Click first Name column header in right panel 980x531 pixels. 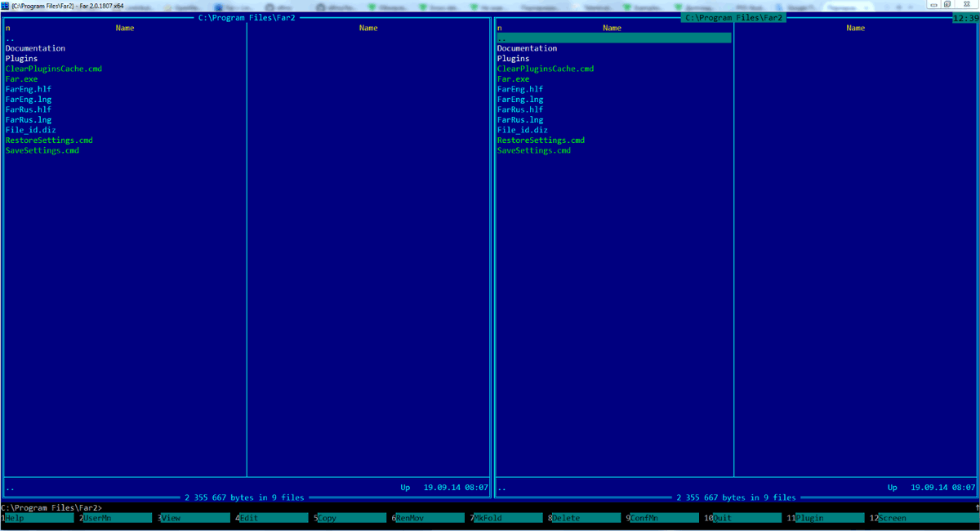click(612, 29)
